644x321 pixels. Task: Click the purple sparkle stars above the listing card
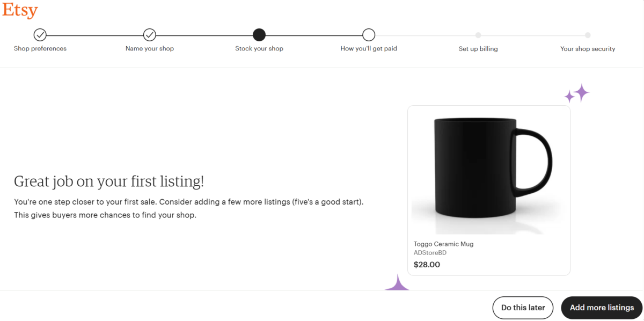(x=577, y=94)
